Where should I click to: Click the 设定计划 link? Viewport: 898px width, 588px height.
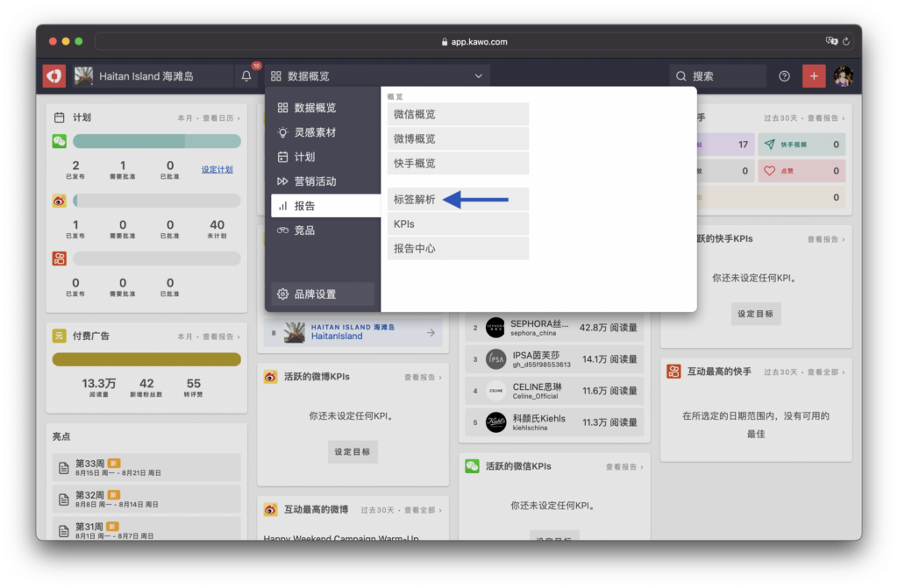coord(217,169)
